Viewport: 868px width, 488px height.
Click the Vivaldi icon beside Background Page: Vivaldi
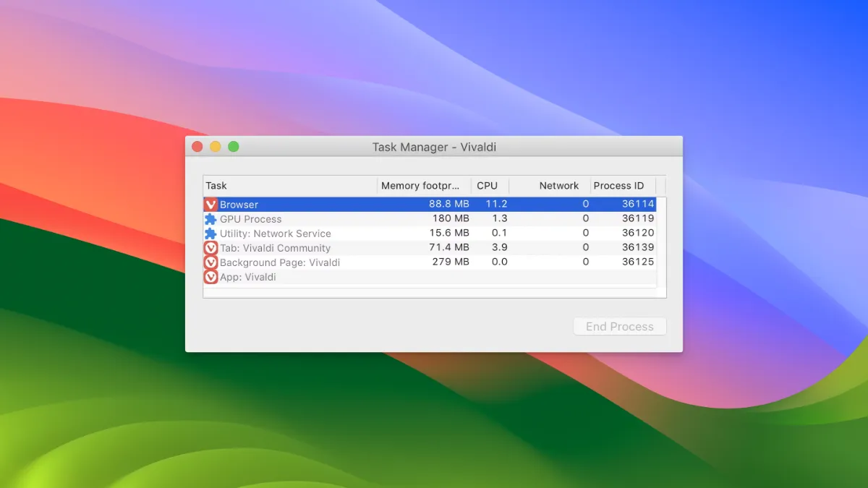tap(210, 262)
